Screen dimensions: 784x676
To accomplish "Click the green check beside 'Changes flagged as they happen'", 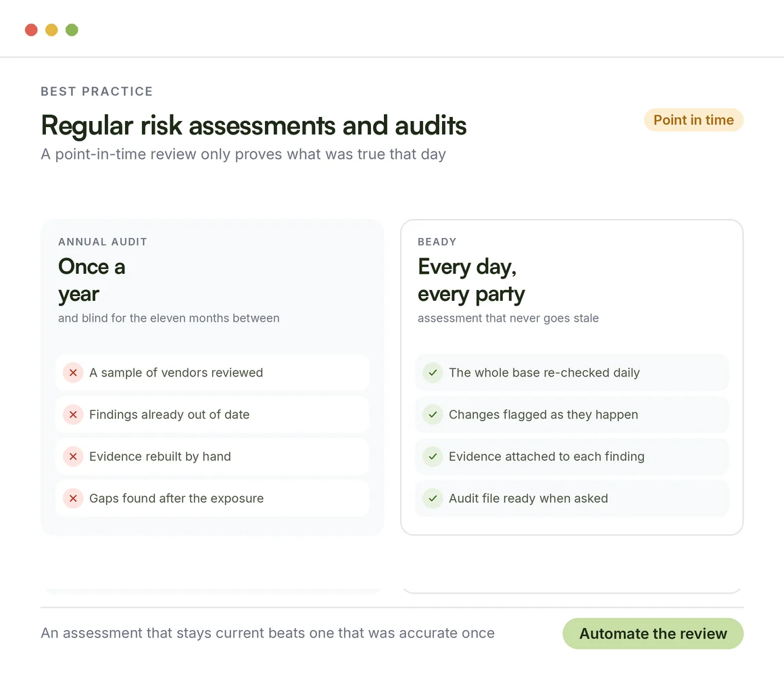I will coord(433,414).
